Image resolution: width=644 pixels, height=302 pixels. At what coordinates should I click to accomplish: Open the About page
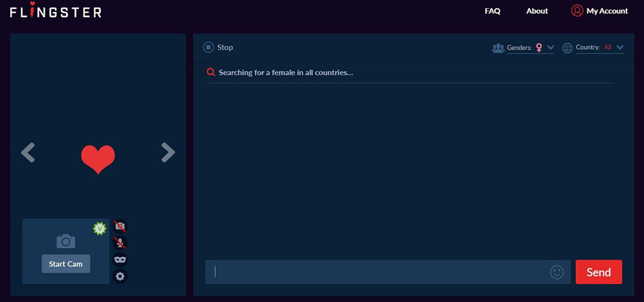coord(537,11)
